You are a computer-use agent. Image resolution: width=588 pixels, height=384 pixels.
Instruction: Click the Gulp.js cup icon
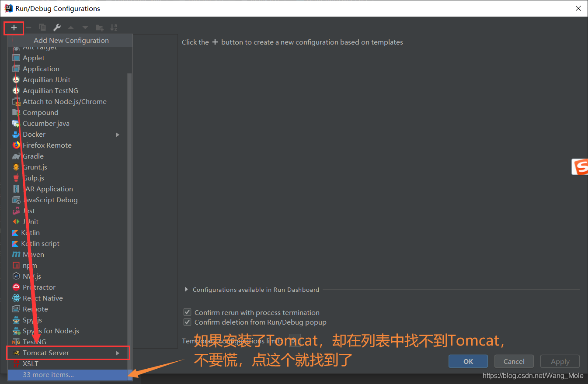[x=16, y=178]
